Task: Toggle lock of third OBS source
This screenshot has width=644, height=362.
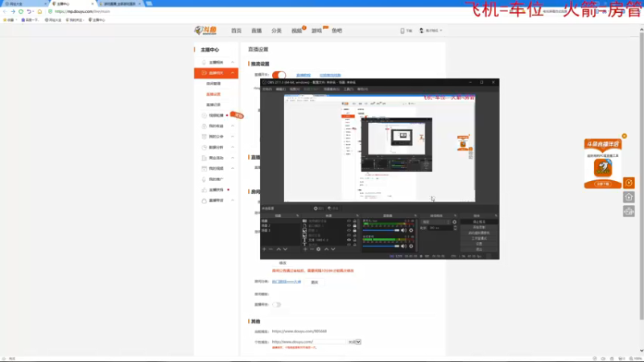Action: tap(354, 230)
